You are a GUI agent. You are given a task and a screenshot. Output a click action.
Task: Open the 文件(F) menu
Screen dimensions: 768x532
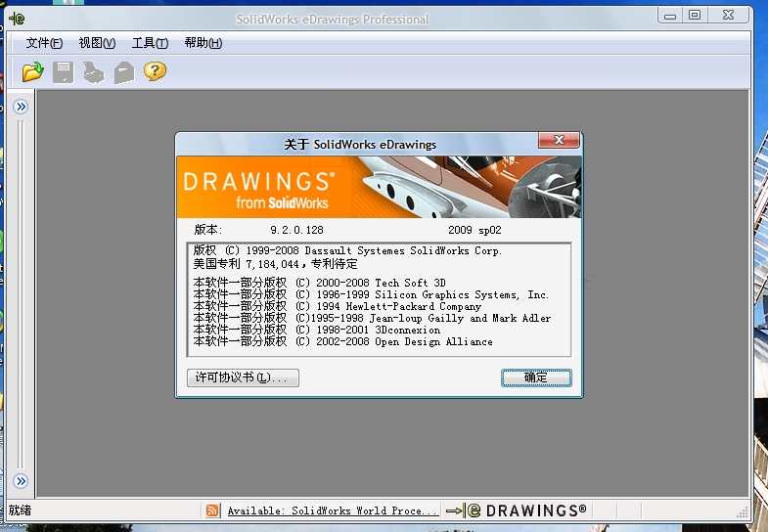[x=44, y=43]
